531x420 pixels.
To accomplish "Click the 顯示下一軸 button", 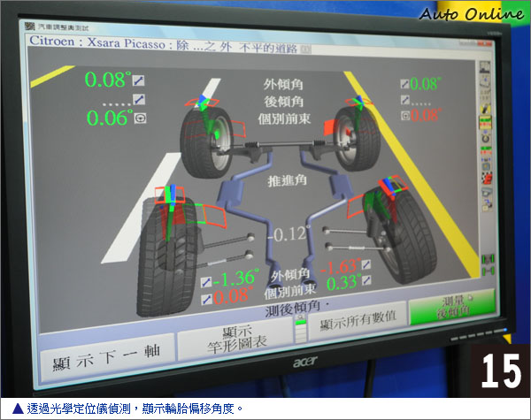I will [105, 349].
